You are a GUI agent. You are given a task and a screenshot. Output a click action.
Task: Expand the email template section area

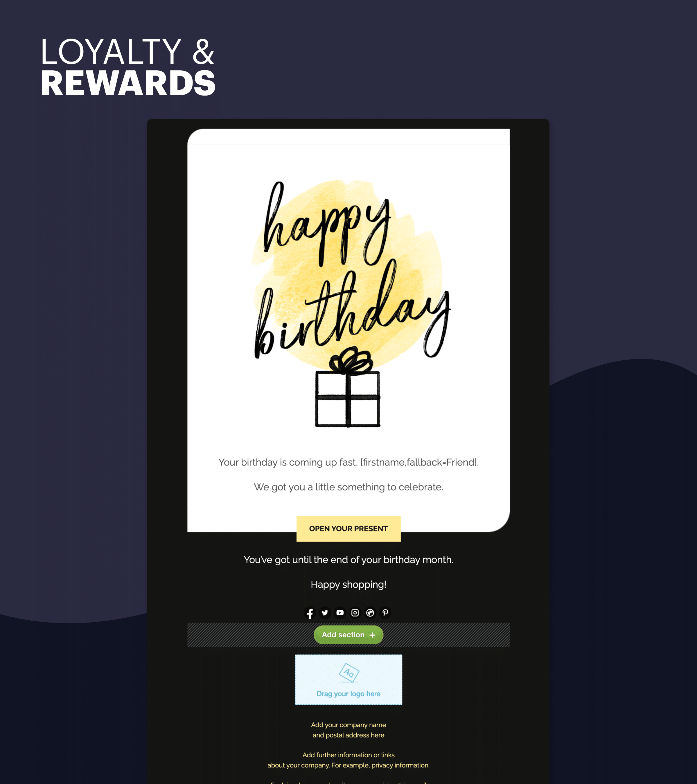pos(348,634)
